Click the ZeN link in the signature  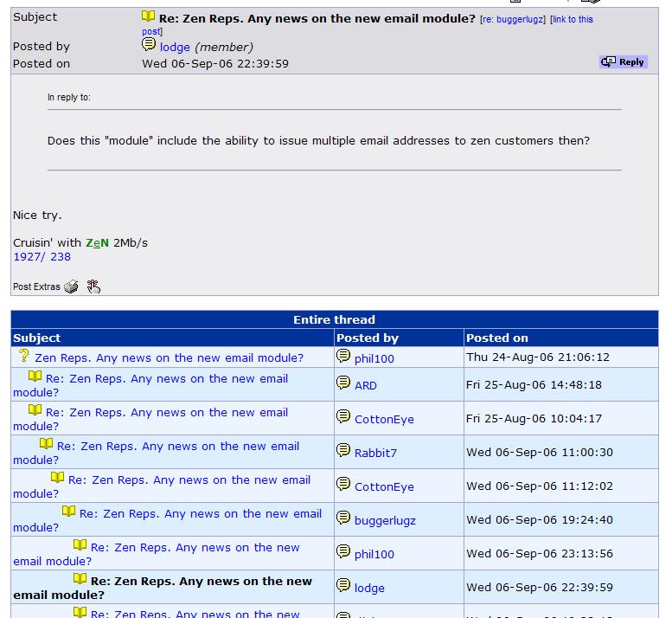click(x=97, y=243)
